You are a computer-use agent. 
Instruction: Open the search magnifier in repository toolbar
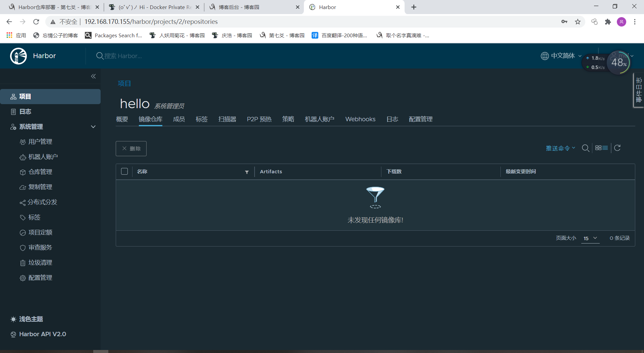click(x=585, y=148)
